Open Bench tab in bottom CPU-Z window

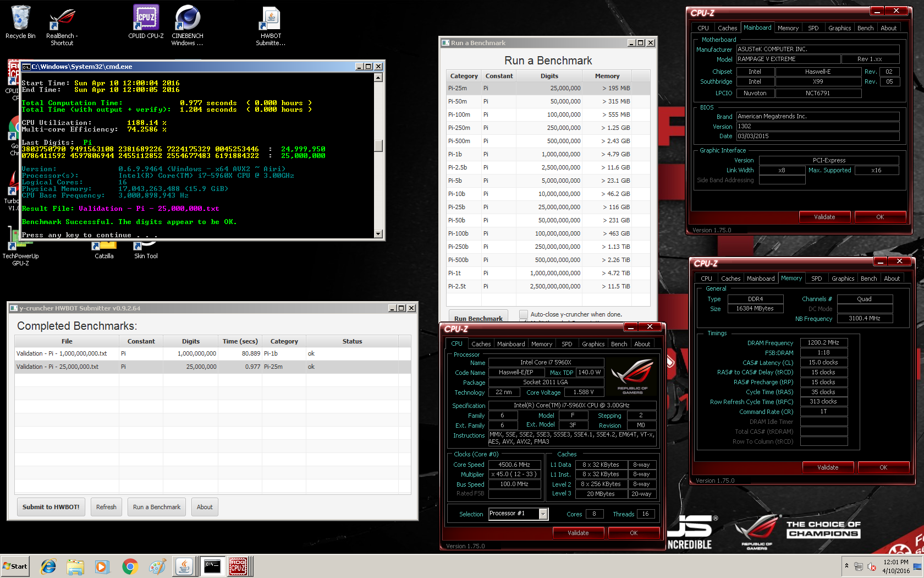(x=619, y=344)
